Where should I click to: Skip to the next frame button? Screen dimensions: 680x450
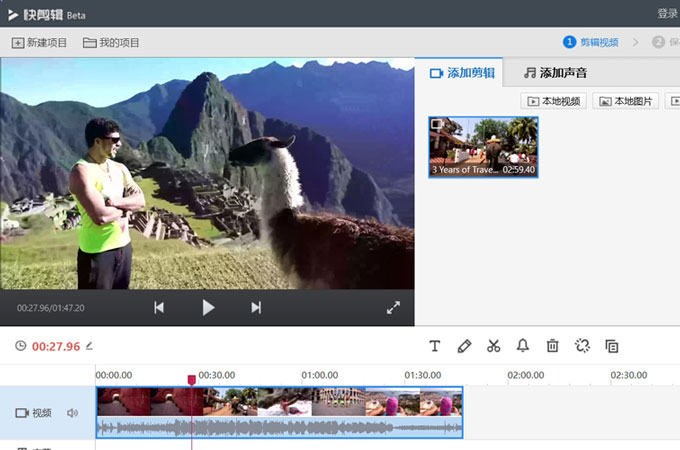pos(256,308)
